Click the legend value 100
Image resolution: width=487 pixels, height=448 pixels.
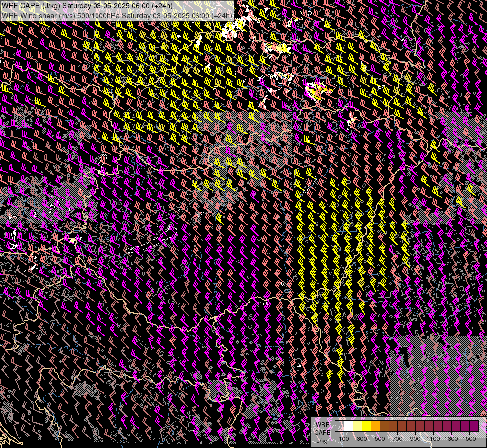344,439
